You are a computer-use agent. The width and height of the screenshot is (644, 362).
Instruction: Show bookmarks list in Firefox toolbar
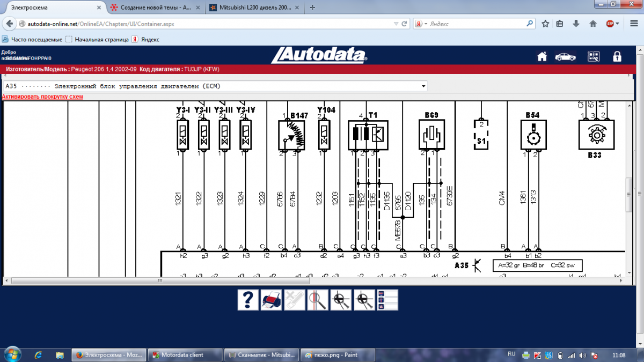pyautogui.click(x=560, y=24)
